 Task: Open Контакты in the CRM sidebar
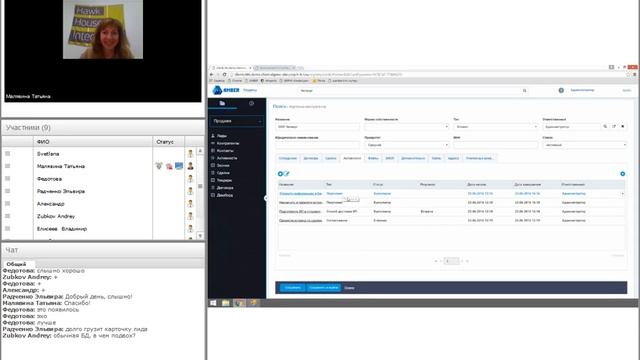pyautogui.click(x=225, y=151)
